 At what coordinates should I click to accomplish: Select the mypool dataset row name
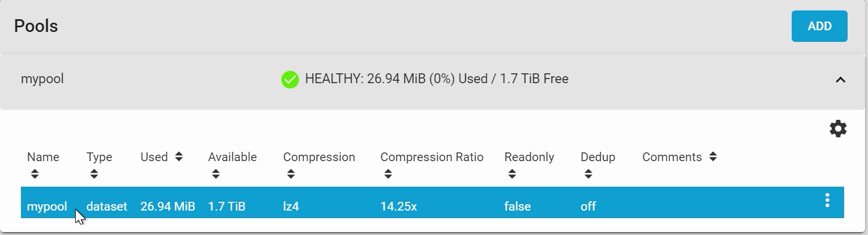(x=47, y=206)
